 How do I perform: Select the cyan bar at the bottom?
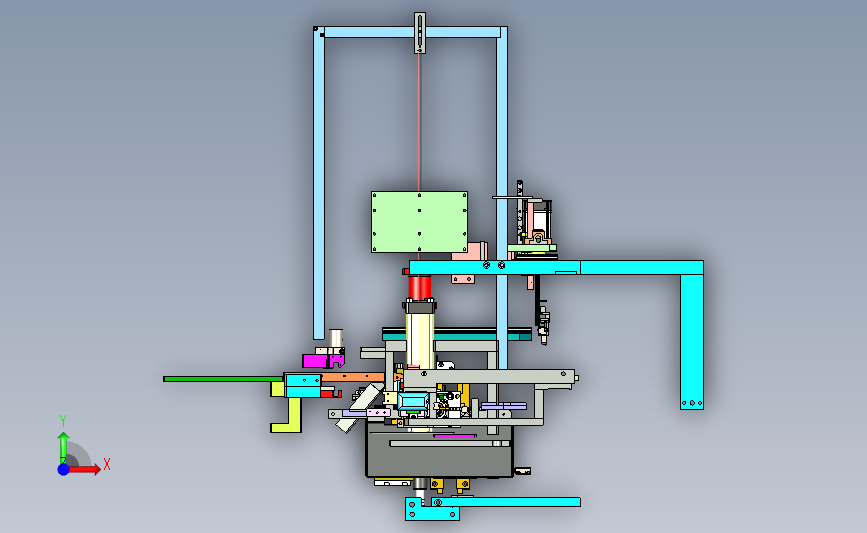click(x=506, y=502)
